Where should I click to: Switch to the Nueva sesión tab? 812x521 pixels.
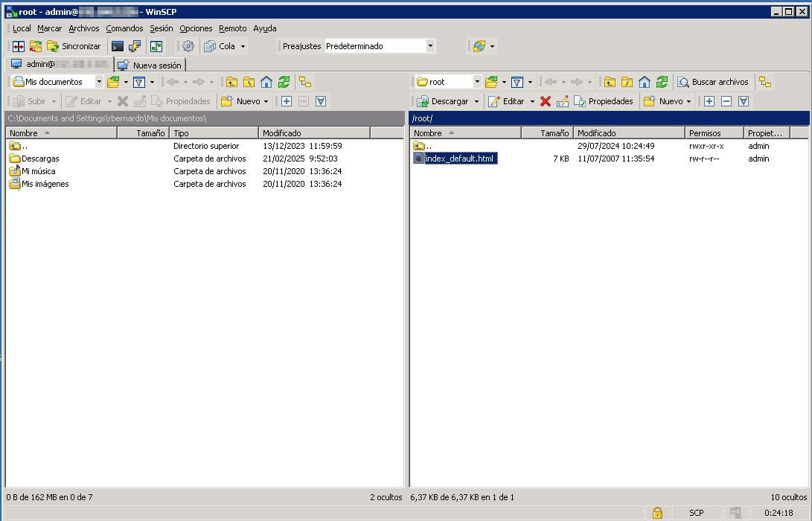(150, 65)
